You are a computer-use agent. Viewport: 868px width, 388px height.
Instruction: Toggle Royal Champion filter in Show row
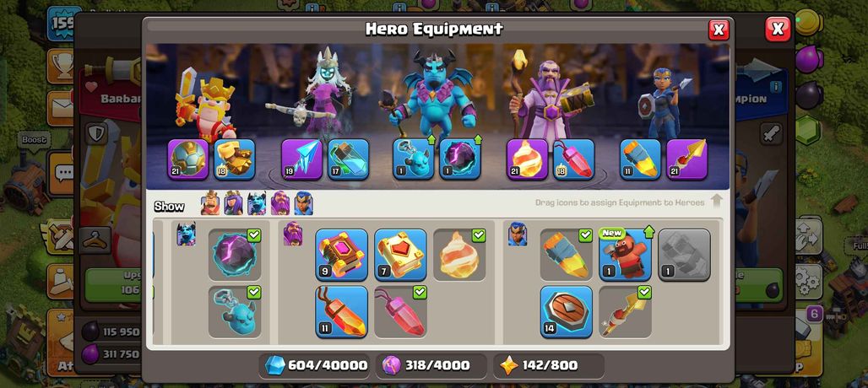[x=303, y=203]
